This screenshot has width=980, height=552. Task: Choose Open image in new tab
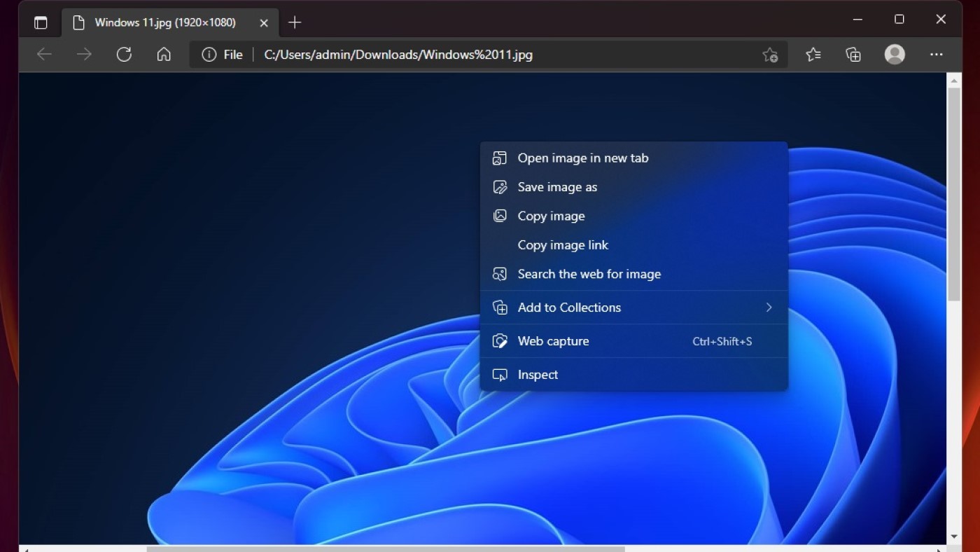[633, 158]
